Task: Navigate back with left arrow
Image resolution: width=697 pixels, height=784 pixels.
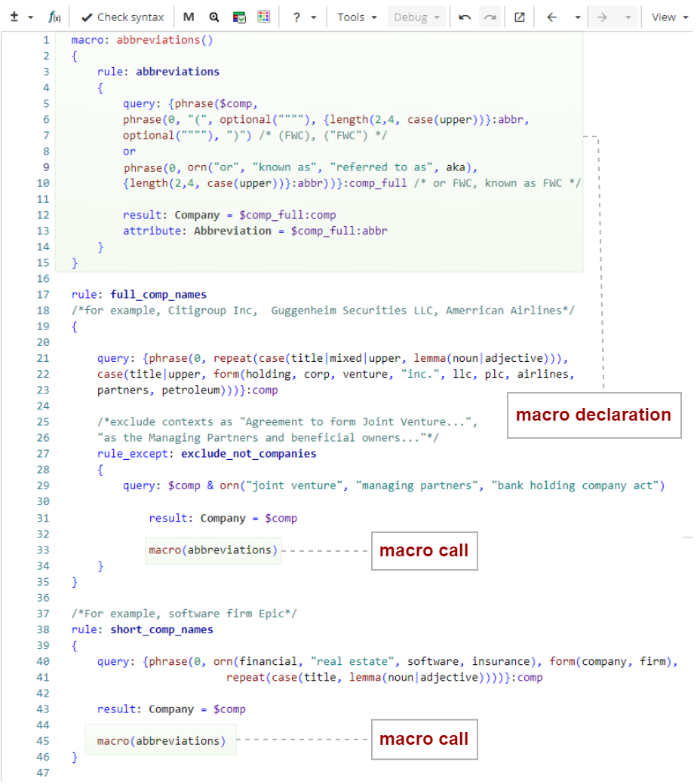Action: point(551,17)
